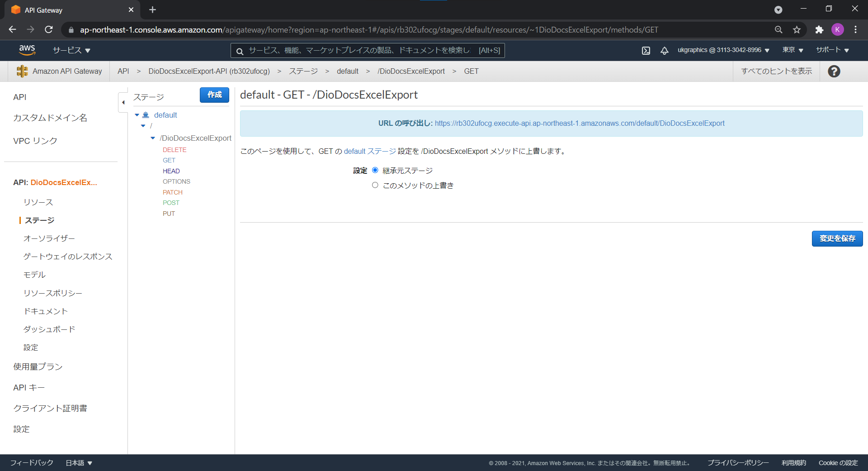Select the HEAD method in the tree
Viewport: 868px width, 471px height.
171,171
